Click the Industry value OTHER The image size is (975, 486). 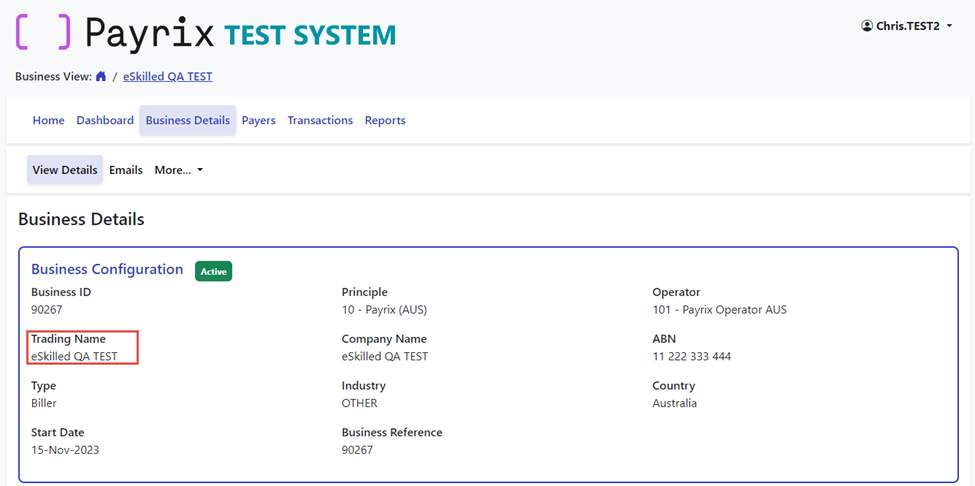[x=359, y=403]
